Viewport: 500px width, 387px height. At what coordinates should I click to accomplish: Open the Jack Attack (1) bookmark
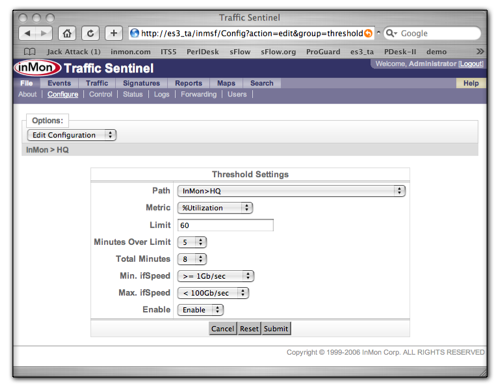(x=74, y=52)
